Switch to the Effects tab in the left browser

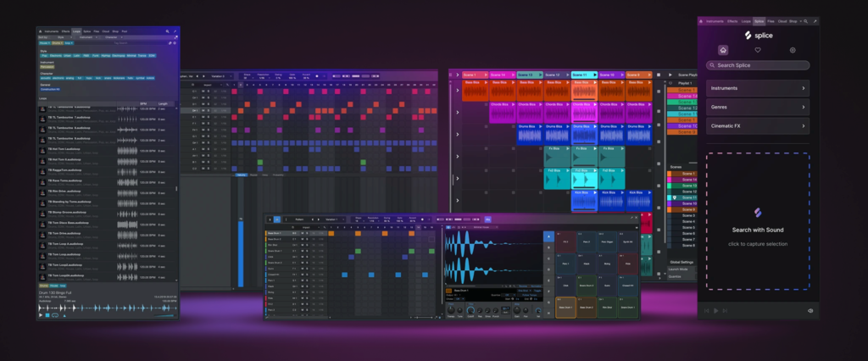[x=65, y=31]
